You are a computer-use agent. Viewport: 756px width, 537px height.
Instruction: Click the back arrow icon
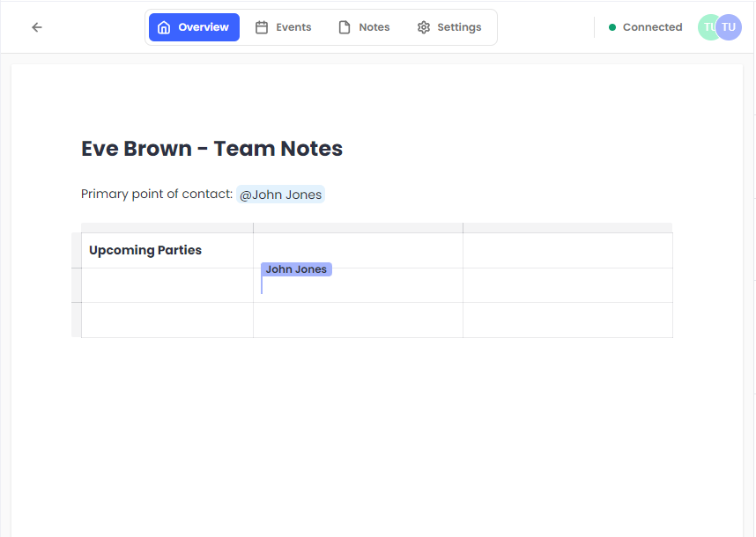pos(37,27)
